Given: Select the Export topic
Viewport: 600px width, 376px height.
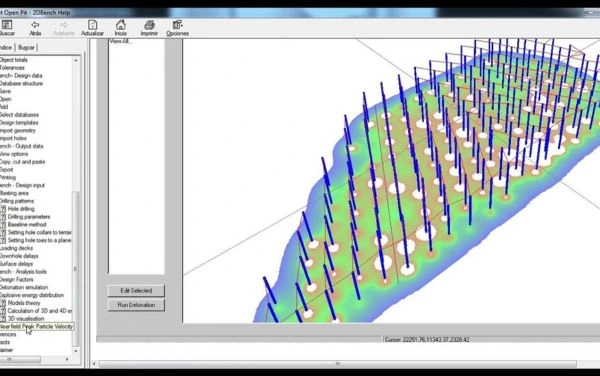Looking at the screenshot, I should point(7,169).
